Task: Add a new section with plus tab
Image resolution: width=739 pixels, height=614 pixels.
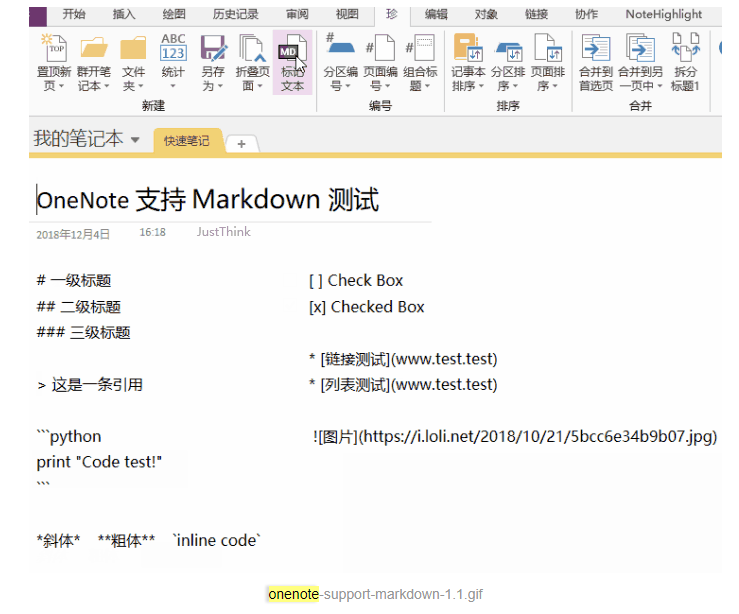Action: coord(241,144)
